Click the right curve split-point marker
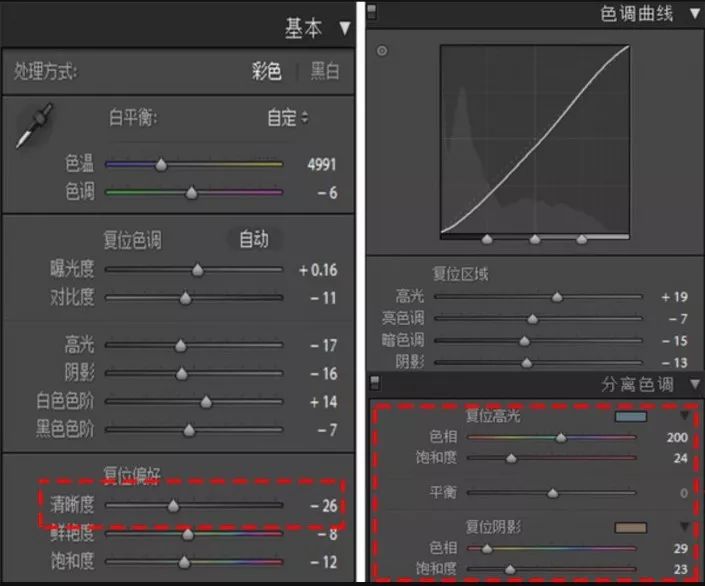This screenshot has width=705, height=586. tap(582, 239)
